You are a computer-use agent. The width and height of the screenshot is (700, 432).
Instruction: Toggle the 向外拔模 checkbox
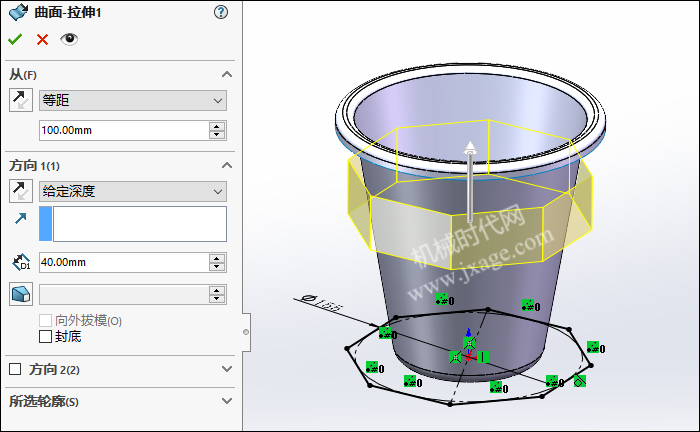point(46,320)
